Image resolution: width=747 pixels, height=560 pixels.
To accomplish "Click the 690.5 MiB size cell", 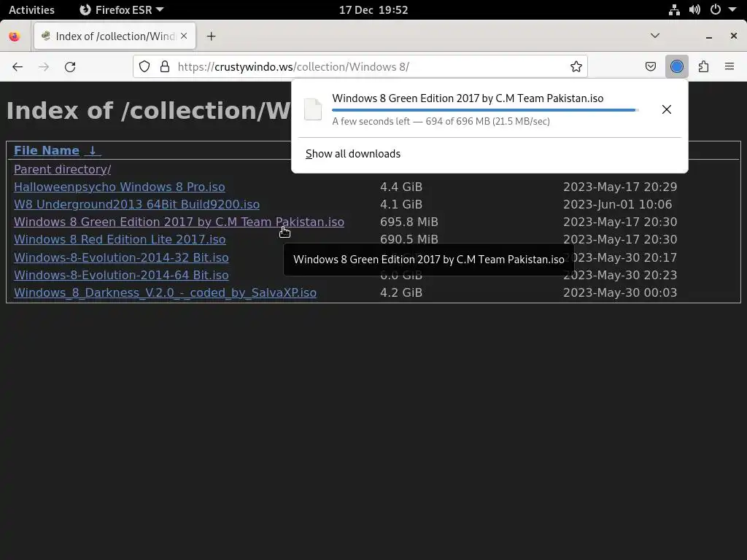I will pyautogui.click(x=409, y=239).
